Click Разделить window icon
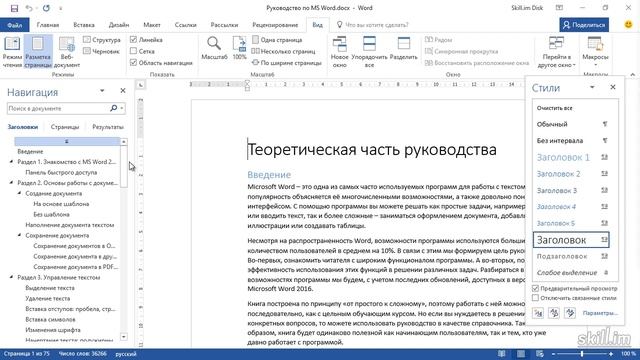 (x=403, y=48)
